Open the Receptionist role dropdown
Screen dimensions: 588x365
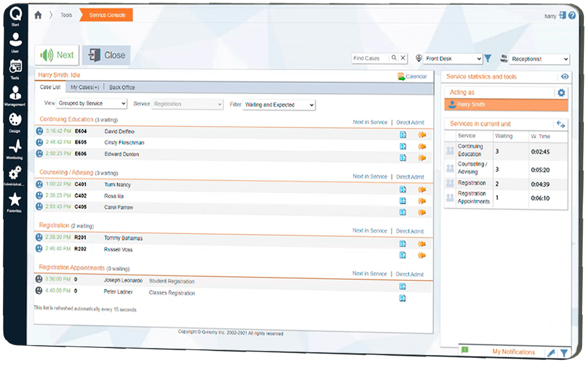(x=539, y=59)
